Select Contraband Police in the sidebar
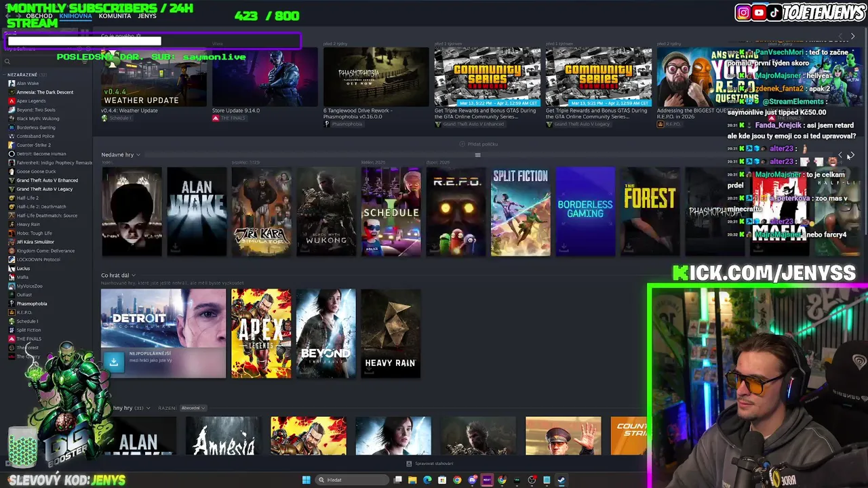Viewport: 868px width, 488px height. [x=35, y=136]
